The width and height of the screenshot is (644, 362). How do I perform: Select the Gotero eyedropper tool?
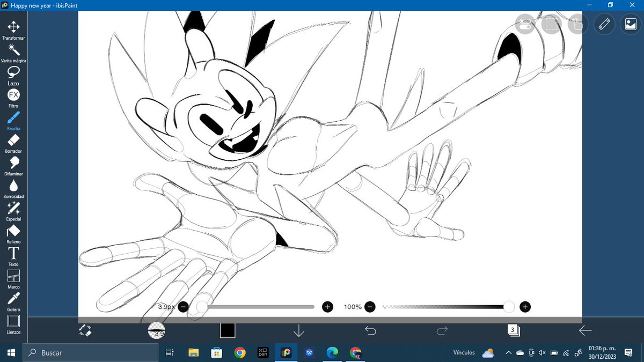[13, 301]
